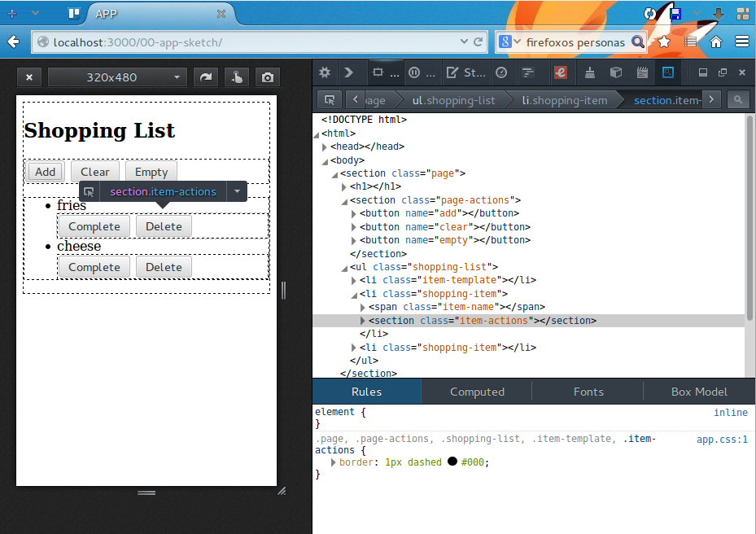Toggle touch event simulation
The width and height of the screenshot is (756, 534).
[x=237, y=77]
